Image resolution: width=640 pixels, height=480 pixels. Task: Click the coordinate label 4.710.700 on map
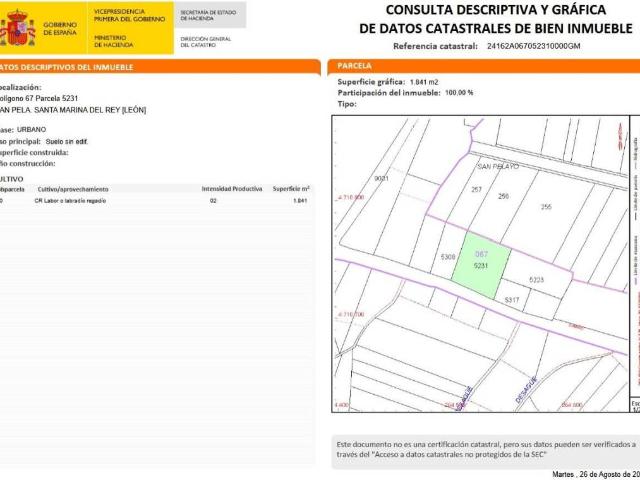click(x=351, y=314)
